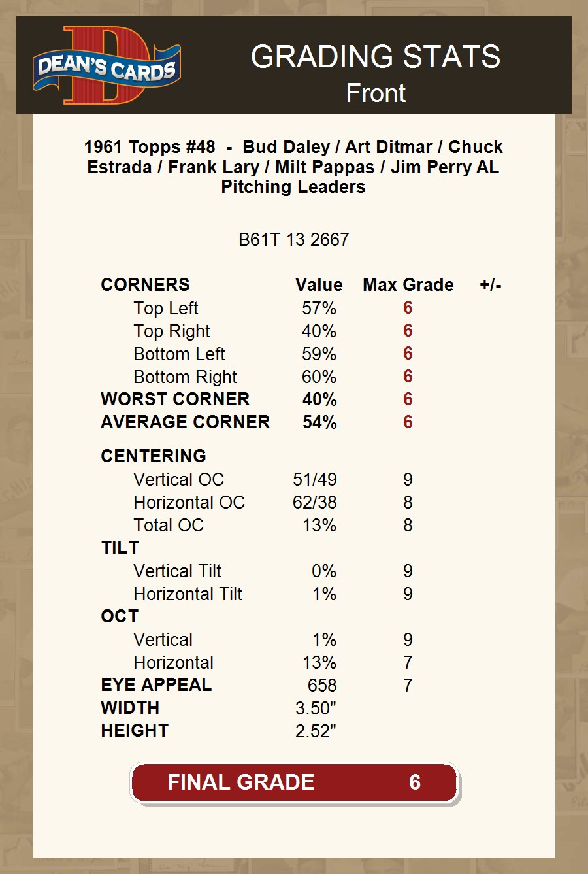
Task: Click the Total OC row label
Action: 169,526
